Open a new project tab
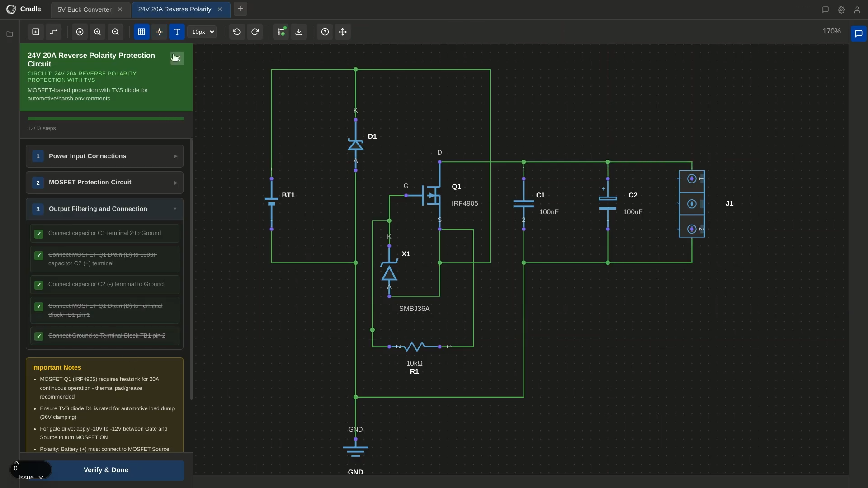The height and width of the screenshot is (488, 868). (241, 9)
